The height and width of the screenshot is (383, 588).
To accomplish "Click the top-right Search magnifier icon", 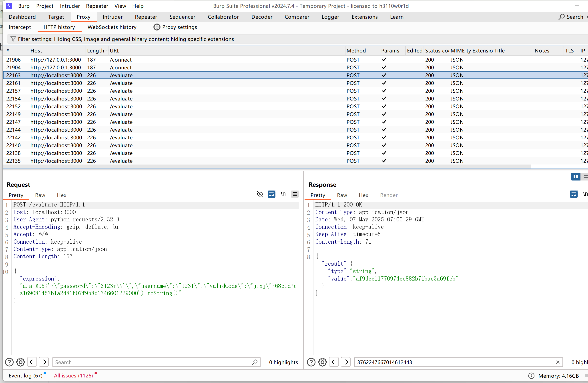I will [x=562, y=17].
